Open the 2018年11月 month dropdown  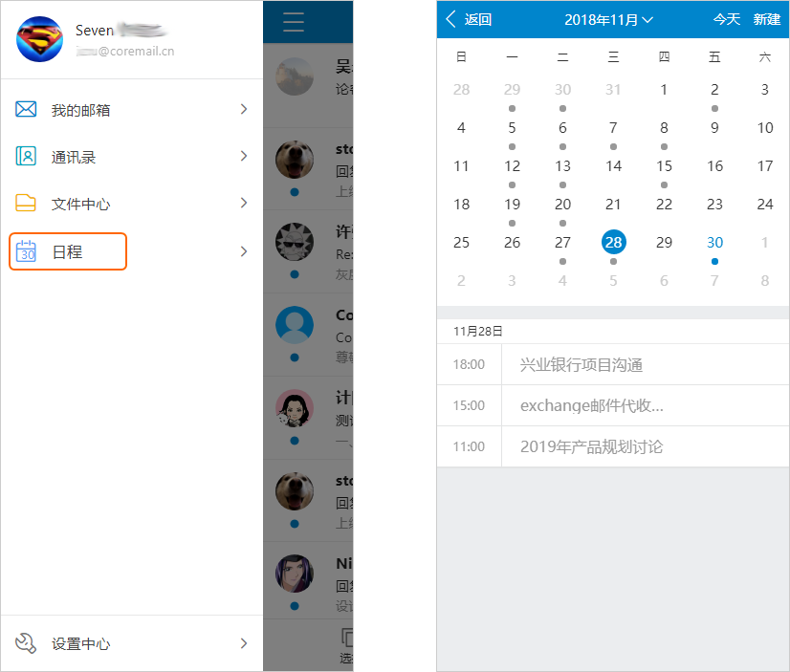[x=608, y=19]
